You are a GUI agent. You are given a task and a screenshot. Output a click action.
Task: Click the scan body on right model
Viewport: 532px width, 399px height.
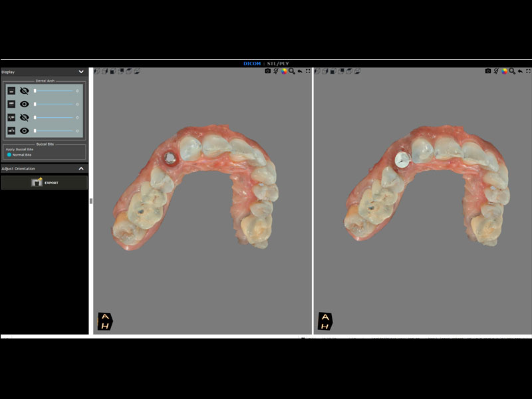pyautogui.click(x=403, y=160)
